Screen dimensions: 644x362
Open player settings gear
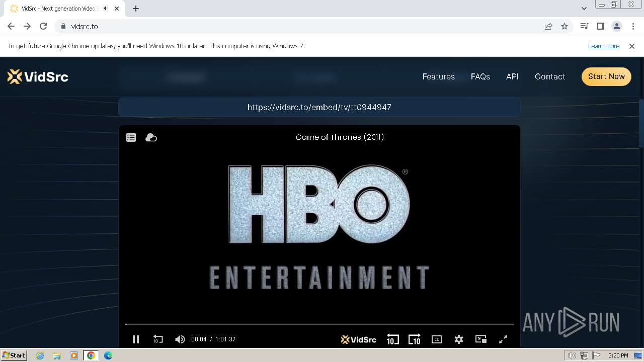pyautogui.click(x=458, y=339)
